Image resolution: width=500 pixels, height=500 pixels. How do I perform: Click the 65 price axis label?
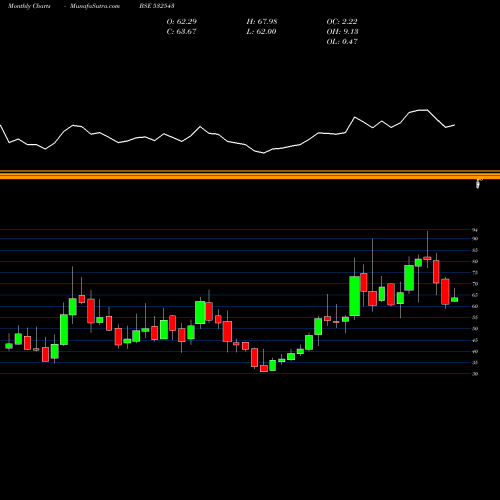(475, 295)
